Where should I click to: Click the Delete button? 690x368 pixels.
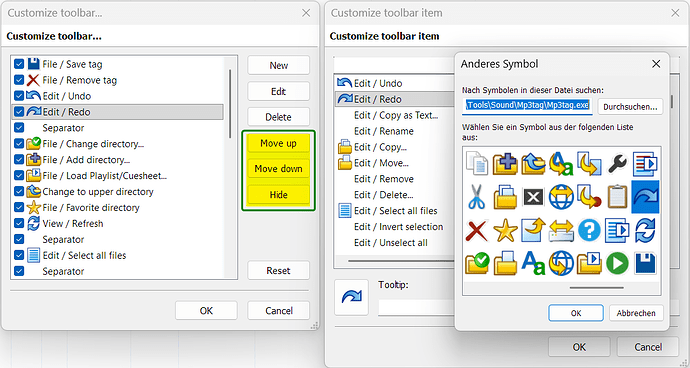pos(279,117)
